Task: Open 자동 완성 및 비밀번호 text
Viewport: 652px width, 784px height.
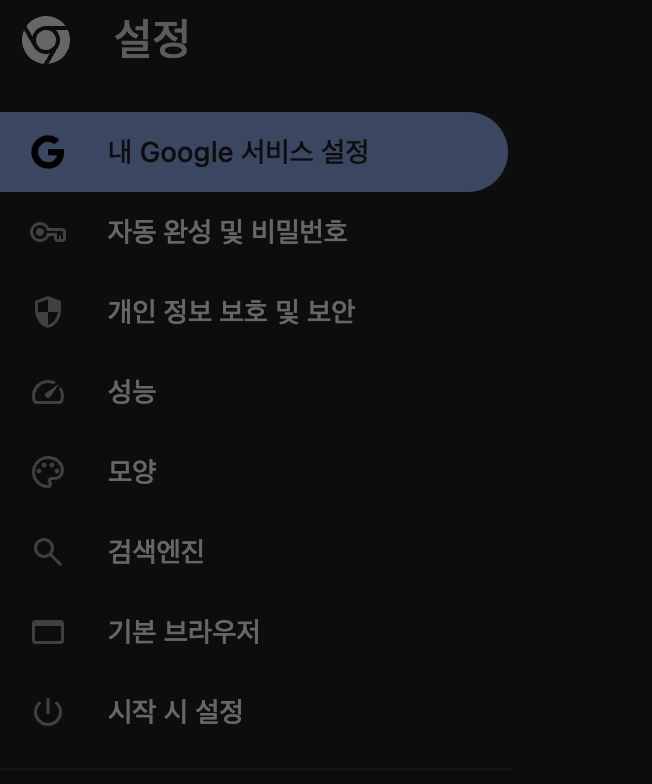Action: click(x=228, y=232)
